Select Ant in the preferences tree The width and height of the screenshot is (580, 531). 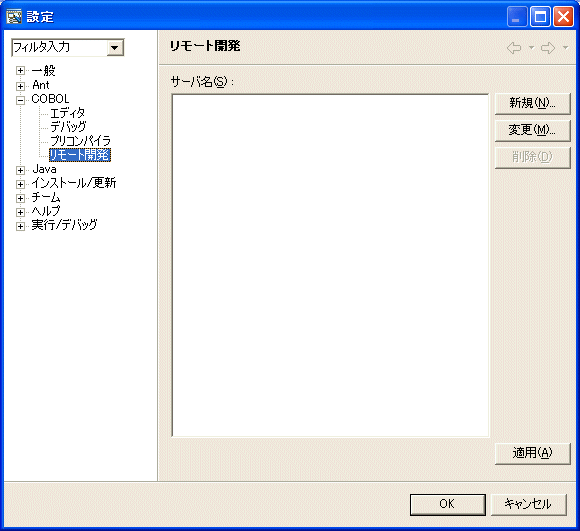[x=41, y=85]
